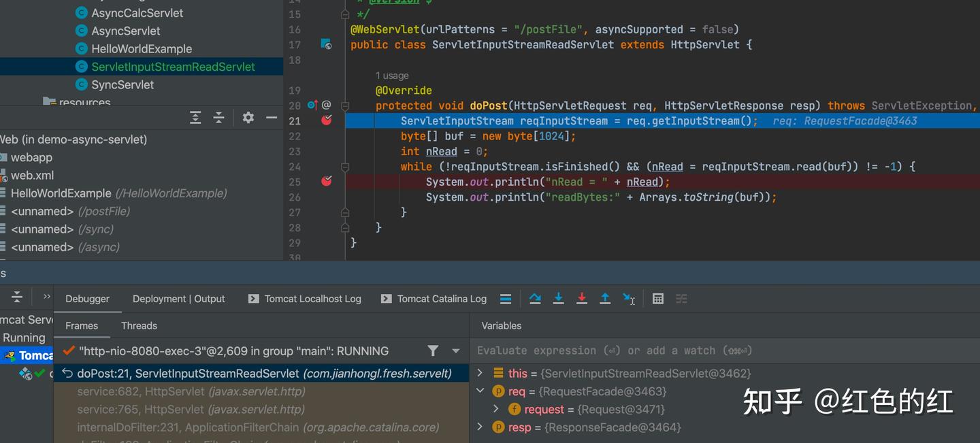This screenshot has width=980, height=443.
Task: Click the Step Out icon
Action: [x=605, y=298]
